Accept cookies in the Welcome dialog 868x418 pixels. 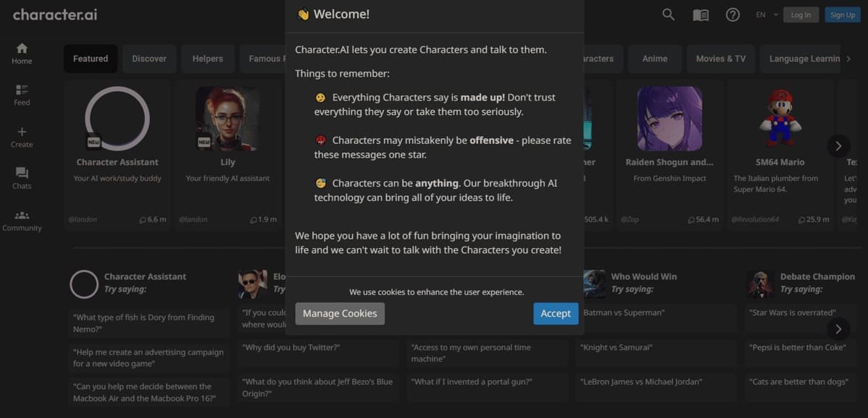point(556,313)
